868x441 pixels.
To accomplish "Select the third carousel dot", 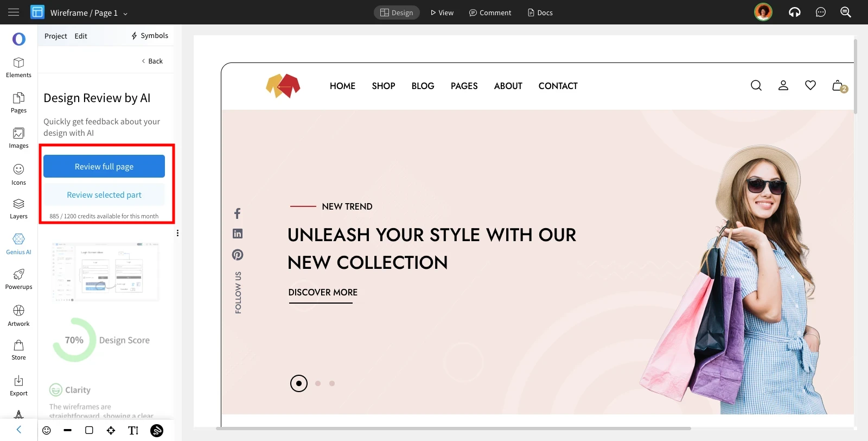I will click(332, 383).
